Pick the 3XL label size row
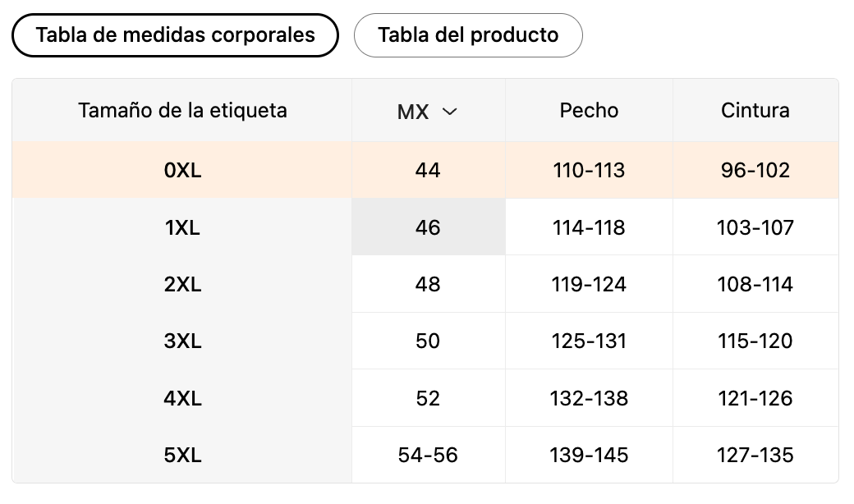This screenshot has height=504, width=854. click(182, 341)
